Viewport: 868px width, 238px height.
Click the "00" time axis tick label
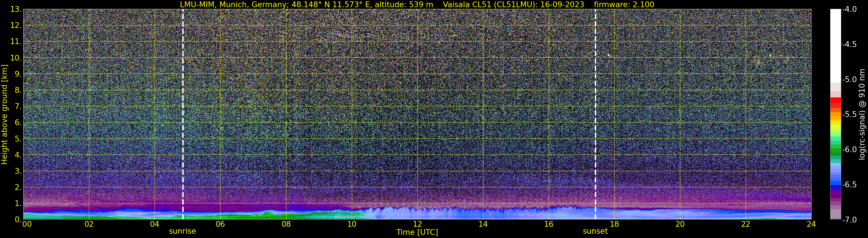[x=27, y=224]
